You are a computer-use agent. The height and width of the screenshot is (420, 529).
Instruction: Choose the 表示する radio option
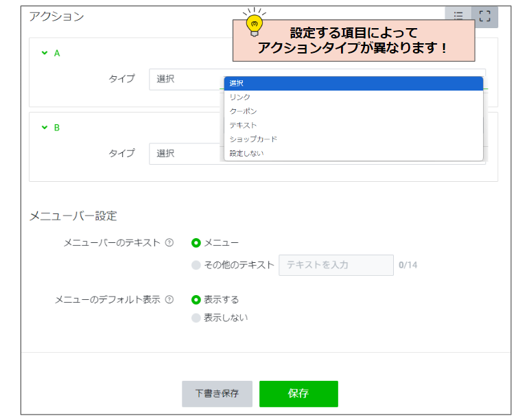click(x=196, y=299)
